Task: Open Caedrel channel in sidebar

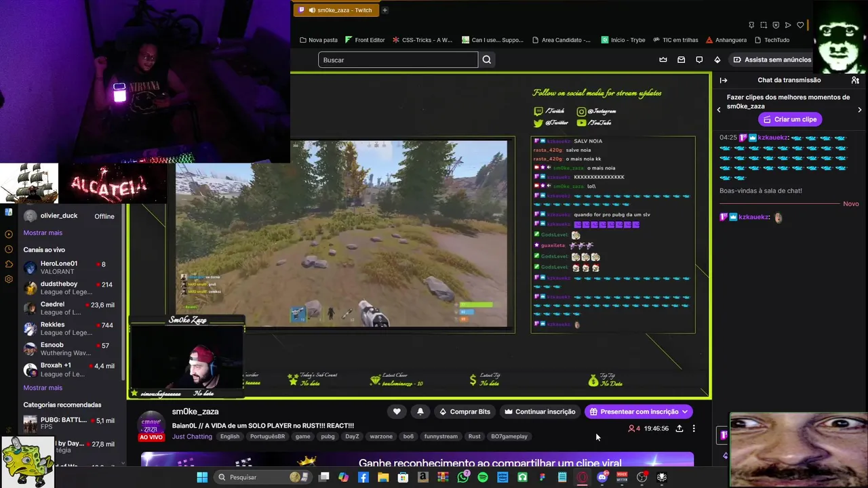Action: 69,308
